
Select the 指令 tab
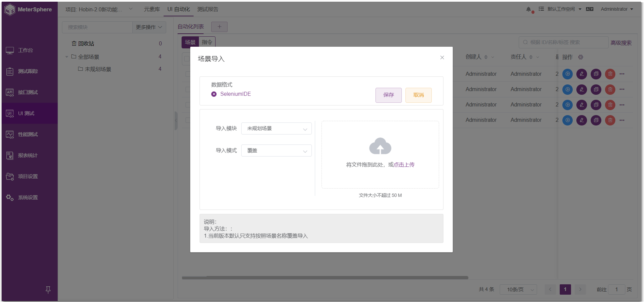(207, 42)
